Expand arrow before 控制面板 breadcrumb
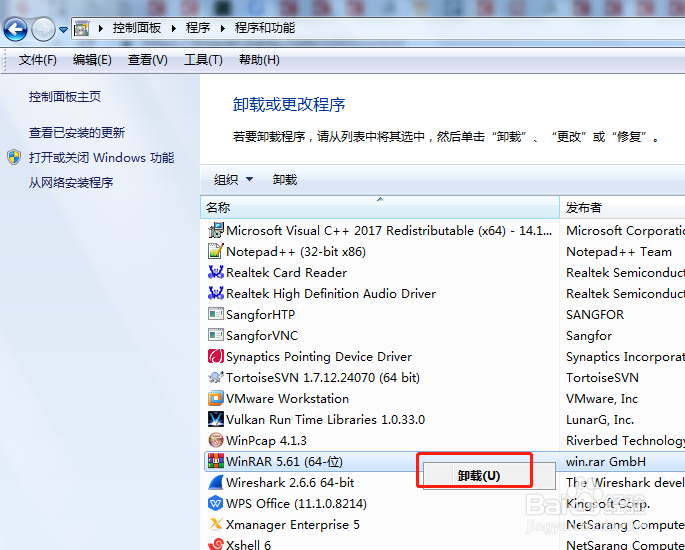Screen dimensions: 685x550 click(x=101, y=28)
